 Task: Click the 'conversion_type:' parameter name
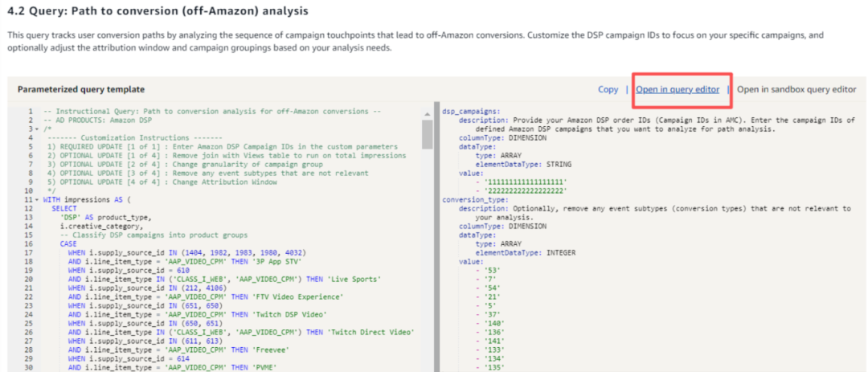[x=475, y=200]
